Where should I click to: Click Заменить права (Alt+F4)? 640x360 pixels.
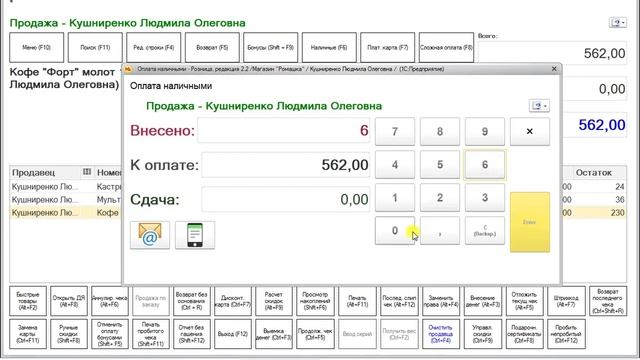[441, 301]
